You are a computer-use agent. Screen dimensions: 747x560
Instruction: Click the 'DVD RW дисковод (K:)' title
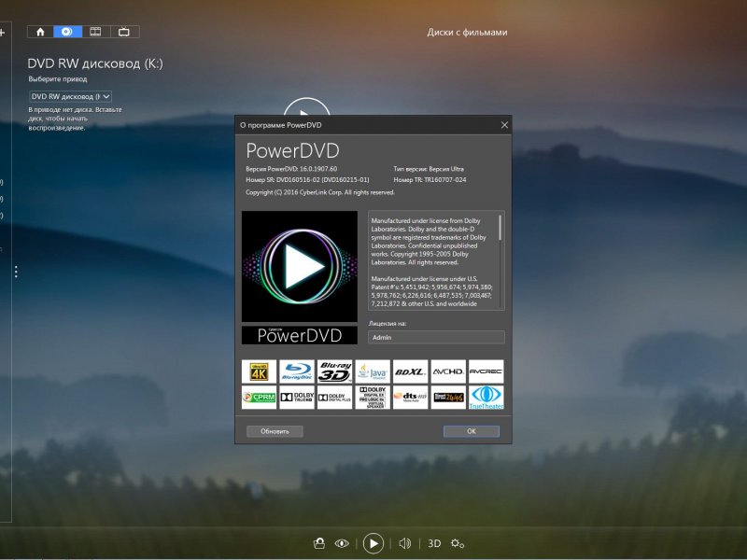[95, 63]
